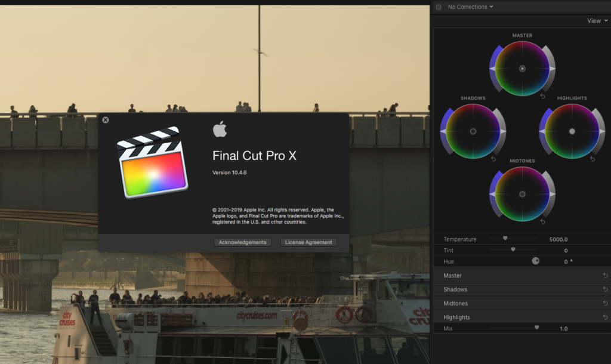Image resolution: width=611 pixels, height=364 pixels.
Task: Click reset arrow on the Highlights list row
Action: pos(605,317)
